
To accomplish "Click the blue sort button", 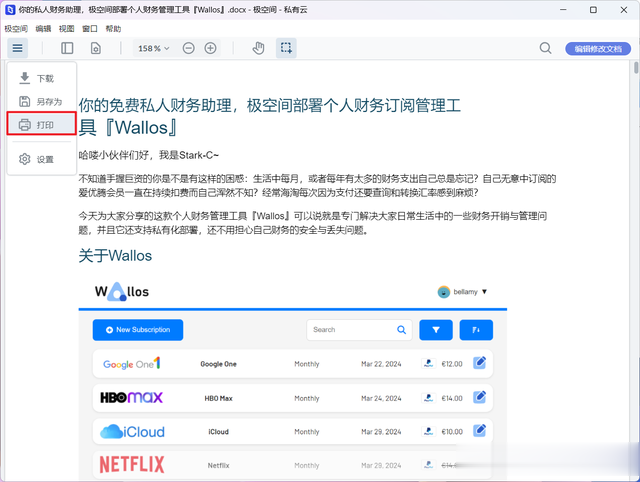I will (x=476, y=330).
